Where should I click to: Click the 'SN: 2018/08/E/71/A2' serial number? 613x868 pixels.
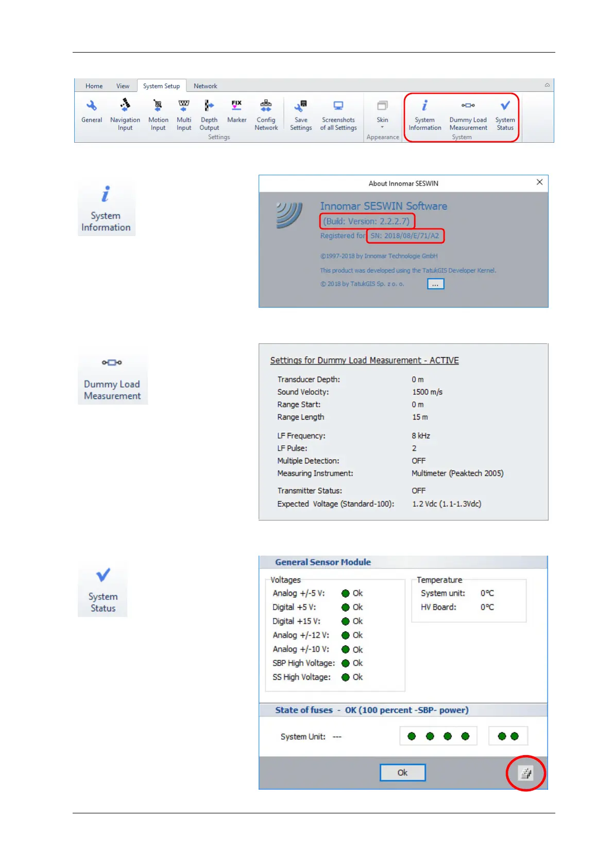405,236
